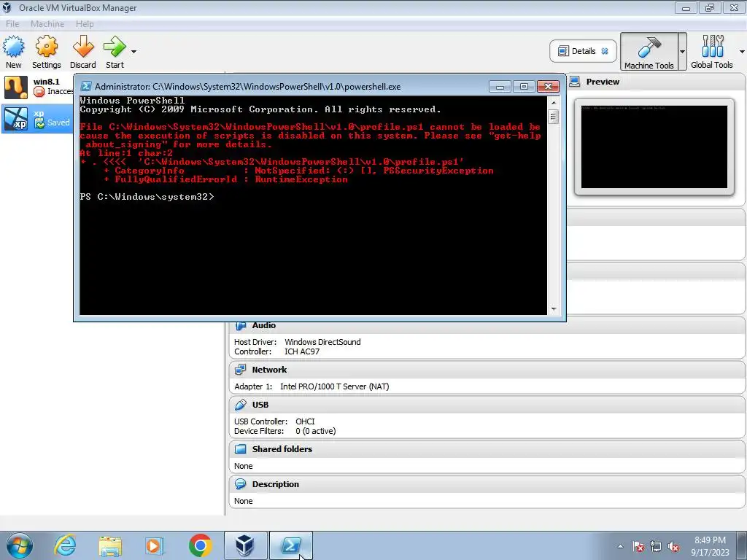Click 'Intel PRO/1000 T Server (NAT)' text

(x=334, y=386)
